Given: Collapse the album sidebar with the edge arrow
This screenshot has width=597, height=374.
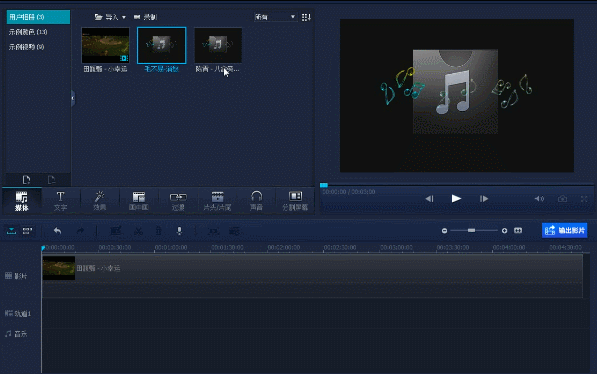Looking at the screenshot, I should point(73,98).
